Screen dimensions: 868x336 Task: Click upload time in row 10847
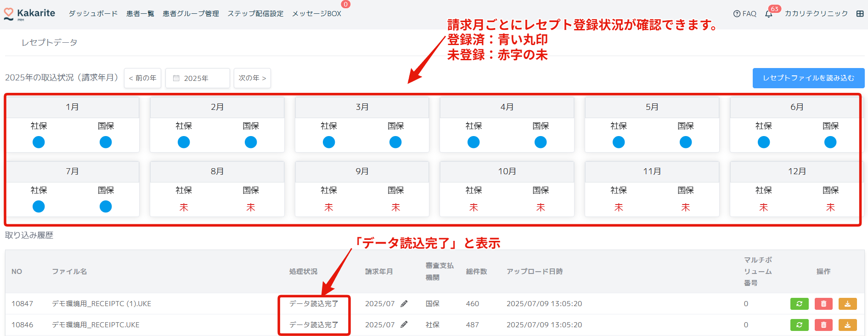(544, 304)
